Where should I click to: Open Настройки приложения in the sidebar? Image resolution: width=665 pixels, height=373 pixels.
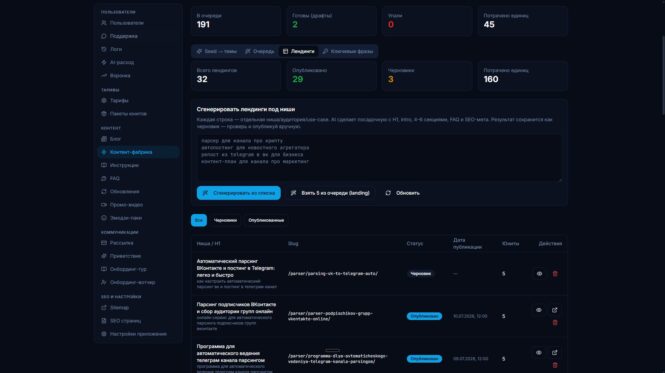[138, 334]
